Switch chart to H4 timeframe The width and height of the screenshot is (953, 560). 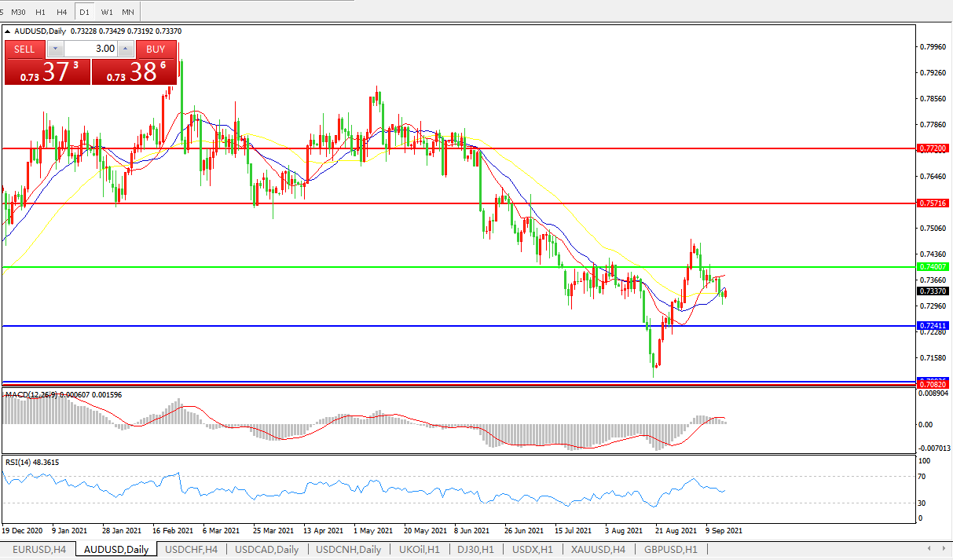pyautogui.click(x=61, y=12)
